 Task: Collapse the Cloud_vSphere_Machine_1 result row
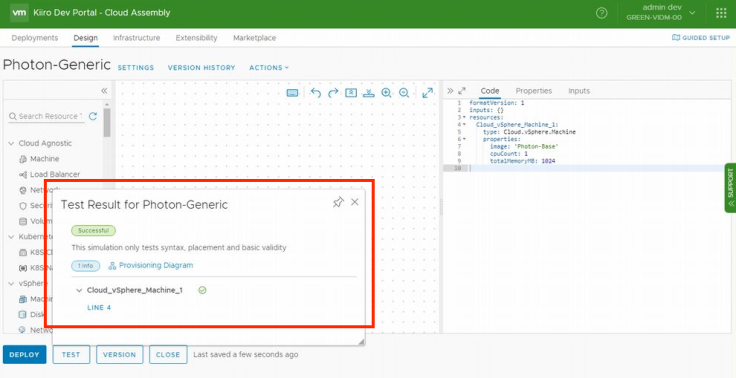click(79, 290)
